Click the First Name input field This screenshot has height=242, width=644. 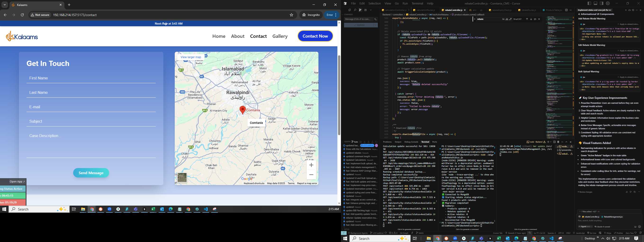[x=91, y=78]
